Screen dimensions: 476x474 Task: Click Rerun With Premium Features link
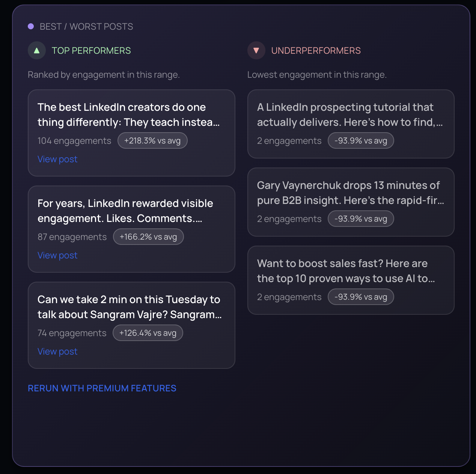[102, 388]
